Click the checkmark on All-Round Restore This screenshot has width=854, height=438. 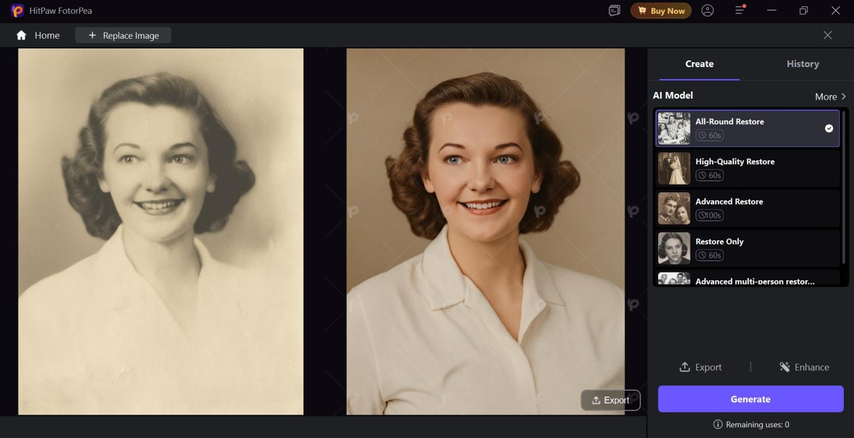[x=828, y=129]
